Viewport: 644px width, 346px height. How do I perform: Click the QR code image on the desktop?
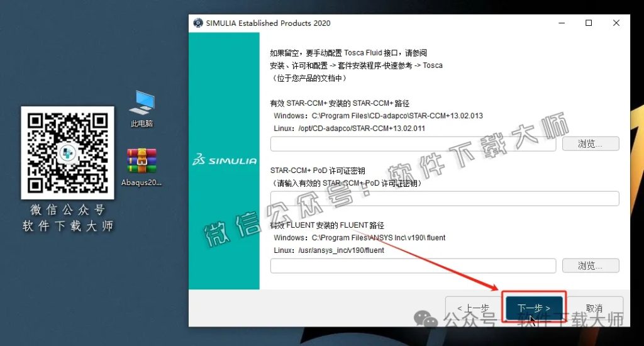[x=68, y=153]
